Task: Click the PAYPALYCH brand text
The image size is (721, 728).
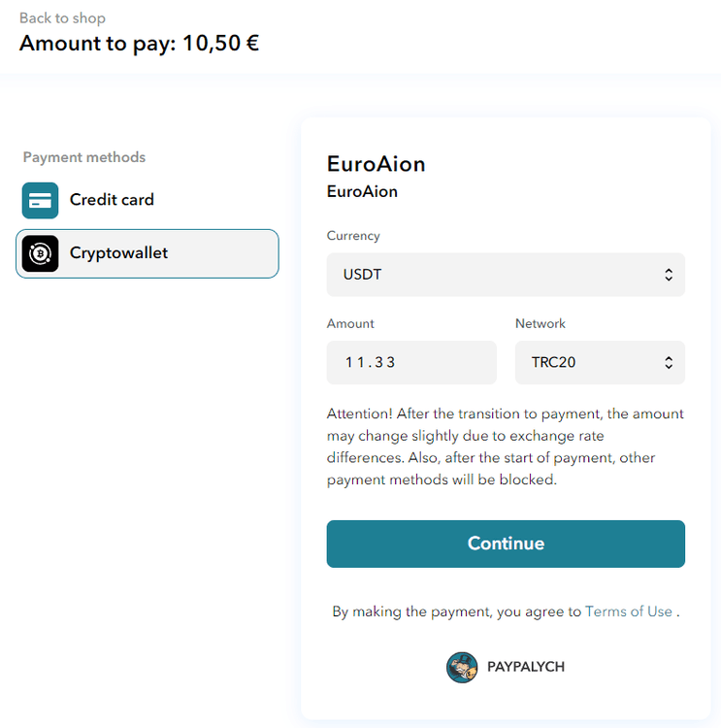Action: point(525,667)
